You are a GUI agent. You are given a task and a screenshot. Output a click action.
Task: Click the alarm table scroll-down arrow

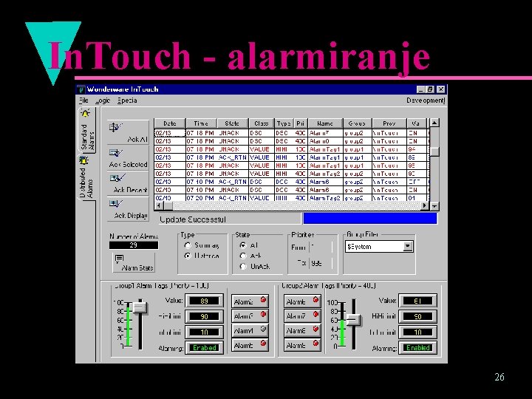(x=434, y=206)
